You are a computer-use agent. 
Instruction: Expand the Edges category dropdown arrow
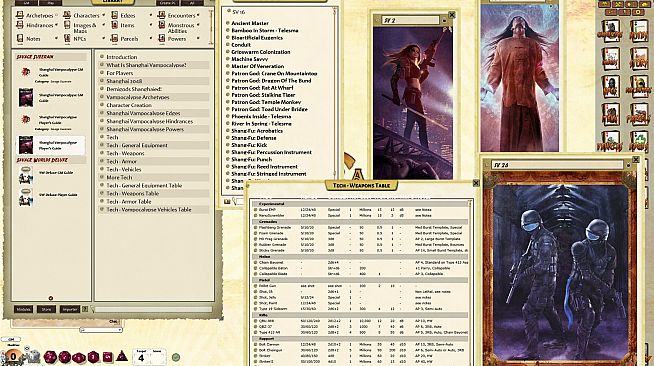151,15
